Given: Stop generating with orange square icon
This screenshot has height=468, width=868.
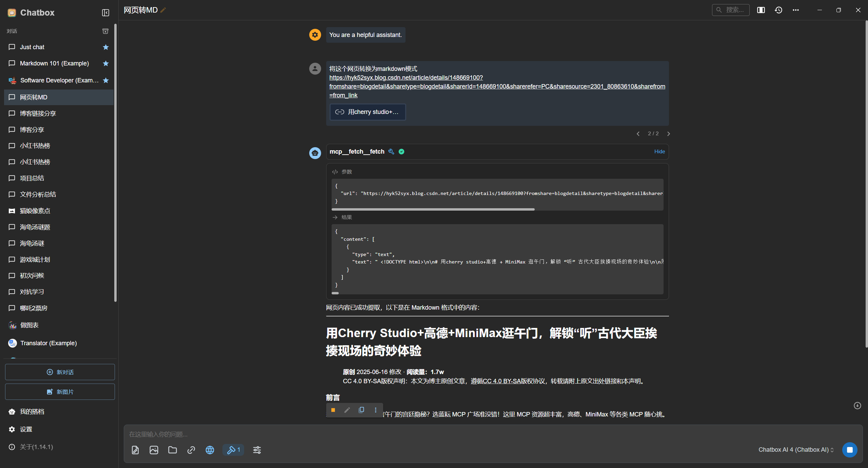Looking at the screenshot, I should point(333,410).
